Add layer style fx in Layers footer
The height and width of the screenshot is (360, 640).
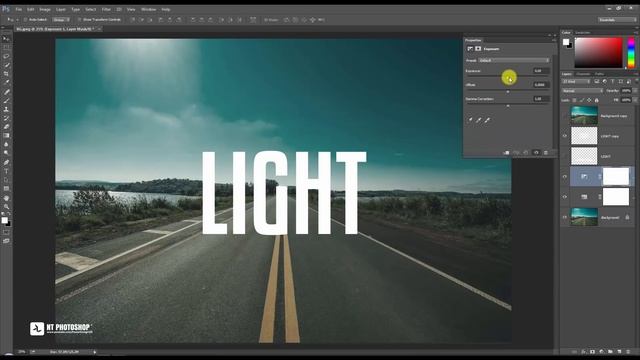tap(583, 351)
